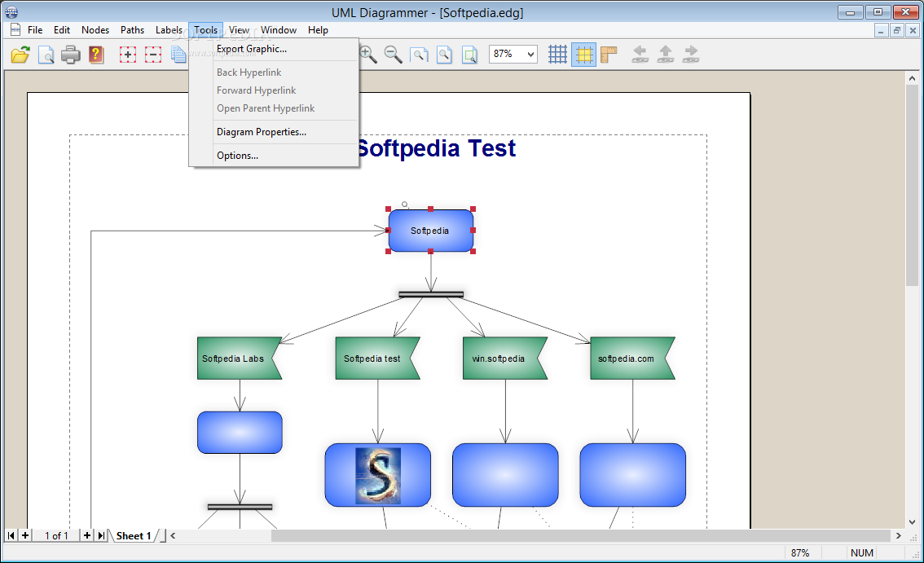Zoom in with the plus magnifier
Image resolution: width=924 pixels, height=563 pixels.
[x=368, y=55]
